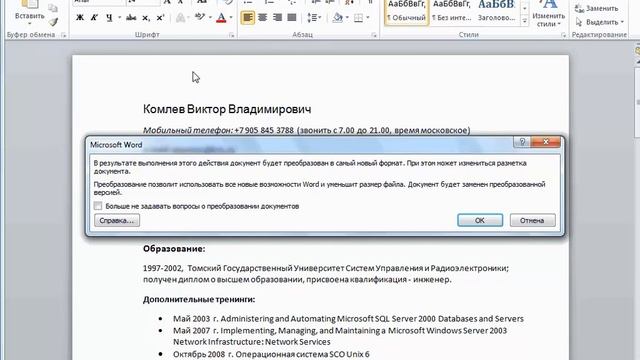Click the Copy icon in clipboard group
The height and width of the screenshot is (360, 640).
pos(53,8)
